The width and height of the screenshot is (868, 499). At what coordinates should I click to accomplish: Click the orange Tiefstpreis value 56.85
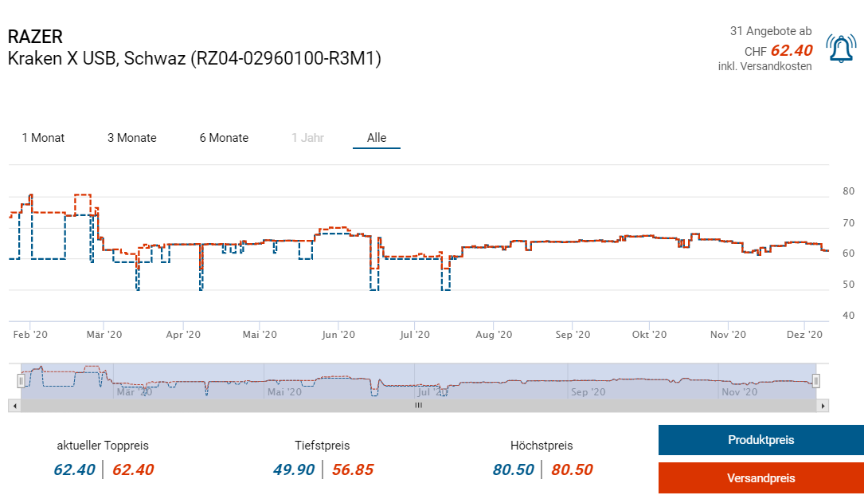pyautogui.click(x=353, y=470)
